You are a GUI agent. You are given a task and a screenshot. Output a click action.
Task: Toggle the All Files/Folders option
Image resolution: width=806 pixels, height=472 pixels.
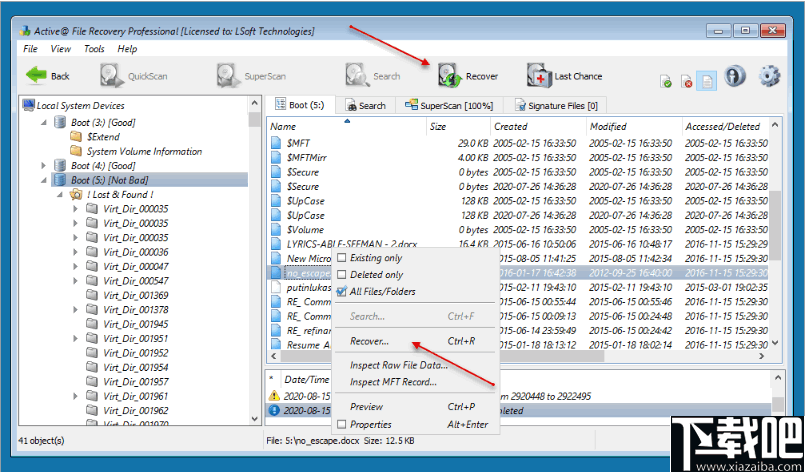(x=341, y=292)
